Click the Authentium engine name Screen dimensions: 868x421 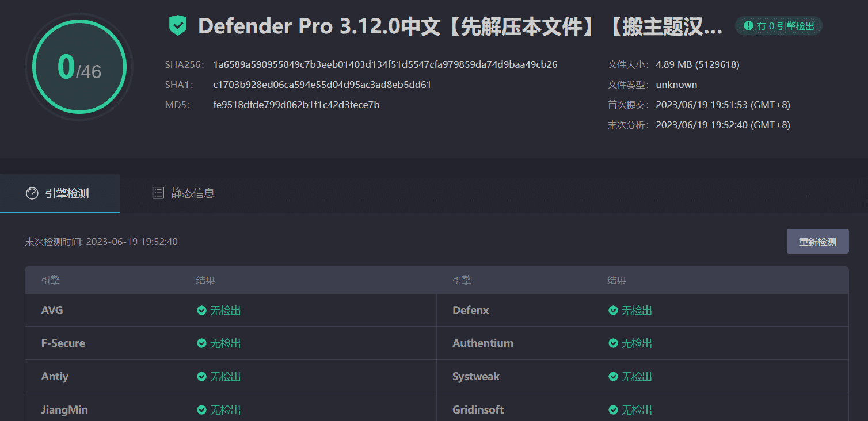pos(483,343)
